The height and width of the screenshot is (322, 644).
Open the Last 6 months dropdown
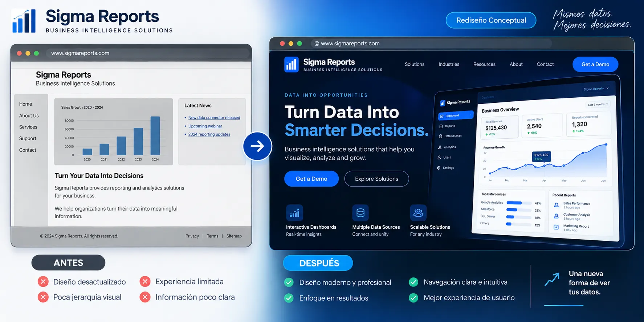[598, 105]
